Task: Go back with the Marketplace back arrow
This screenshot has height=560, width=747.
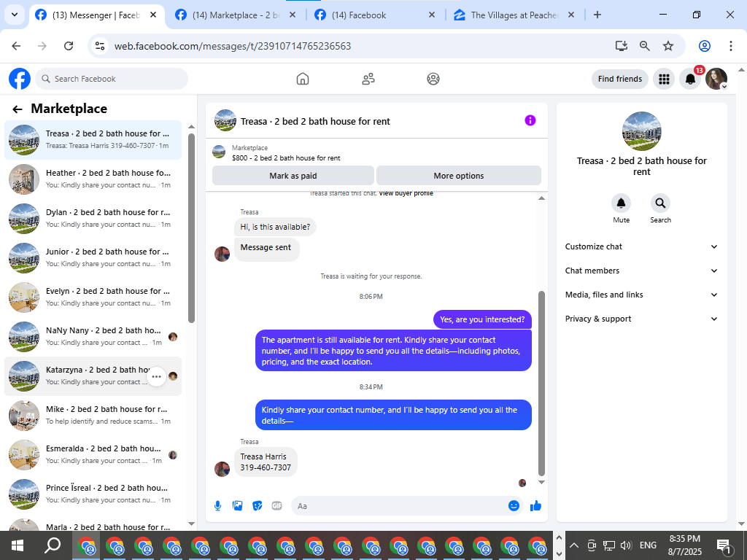Action: tap(18, 109)
